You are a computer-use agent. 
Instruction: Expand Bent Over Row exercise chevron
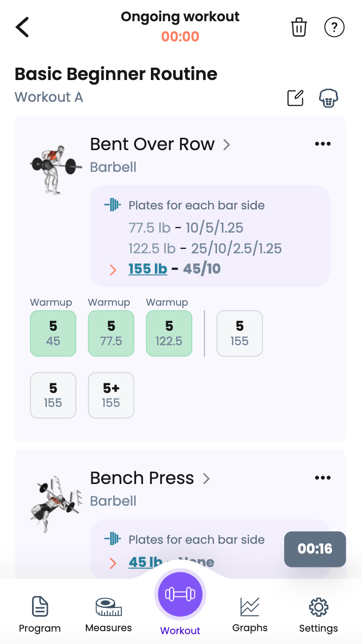(226, 145)
